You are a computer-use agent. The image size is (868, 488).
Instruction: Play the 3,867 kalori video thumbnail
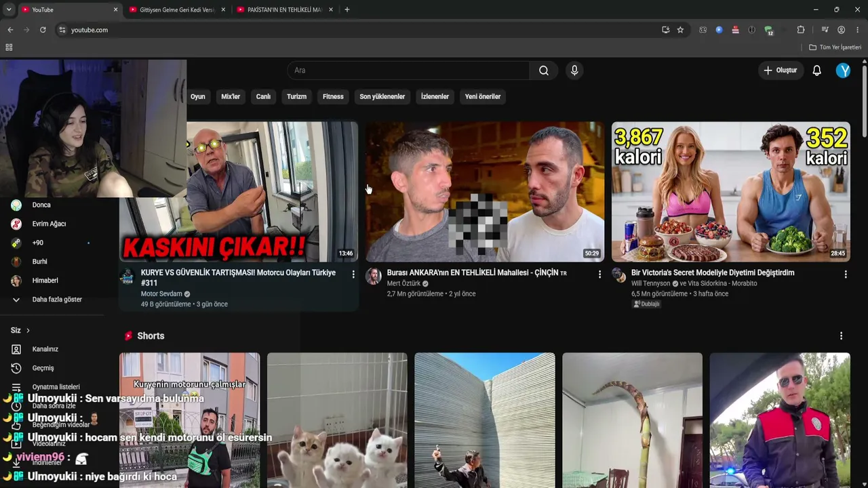coord(731,192)
